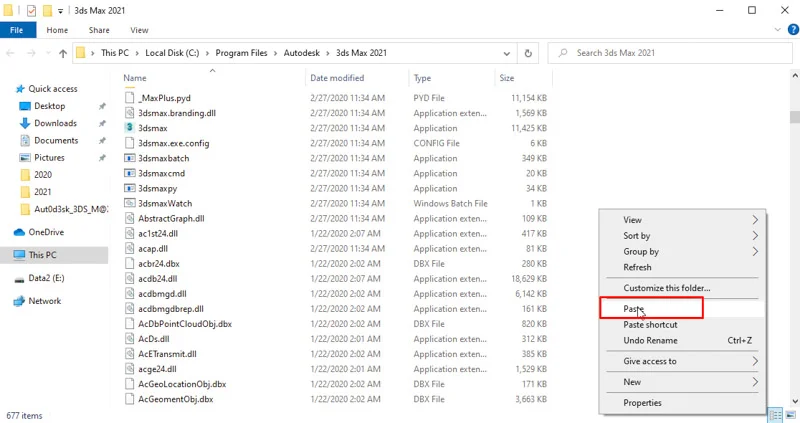Screen dimensions: 800x423
Task: Open the File ribbon tab
Action: point(17,30)
